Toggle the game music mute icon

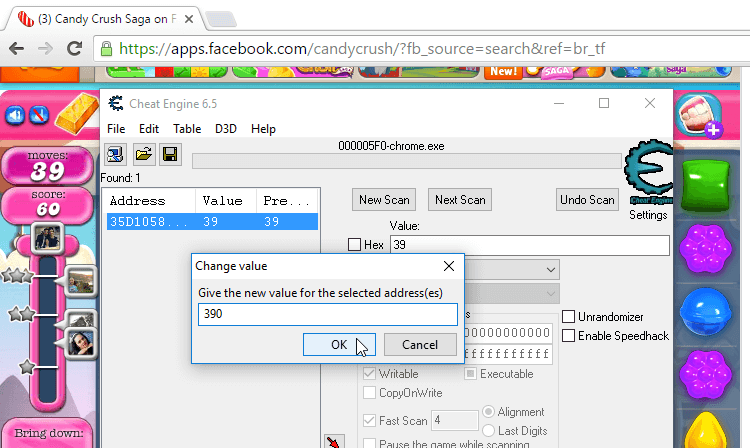point(39,115)
